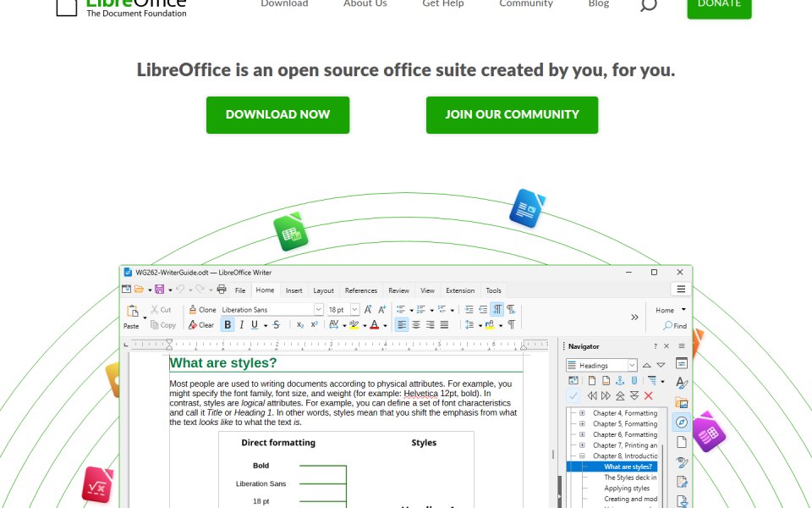Click the Promote chapter up icon in Navigator
The image size is (812, 508).
pyautogui.click(x=620, y=396)
